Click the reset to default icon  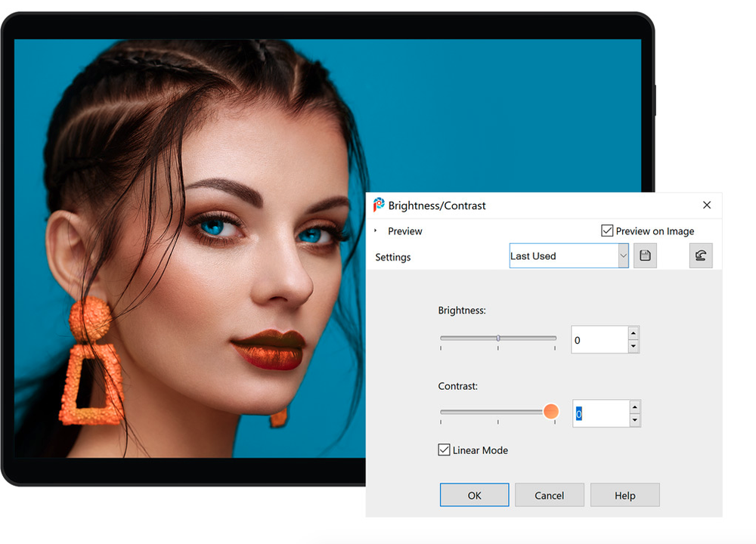point(701,256)
